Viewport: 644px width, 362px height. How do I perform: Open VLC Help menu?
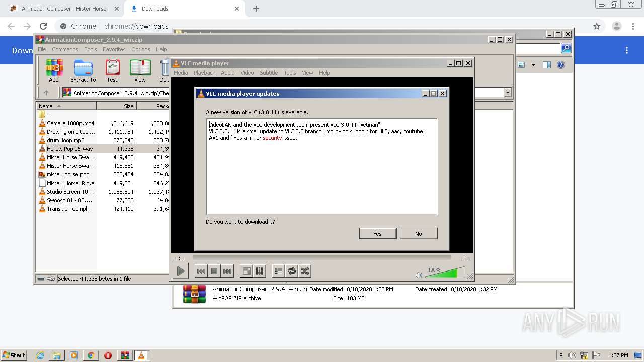pyautogui.click(x=325, y=73)
